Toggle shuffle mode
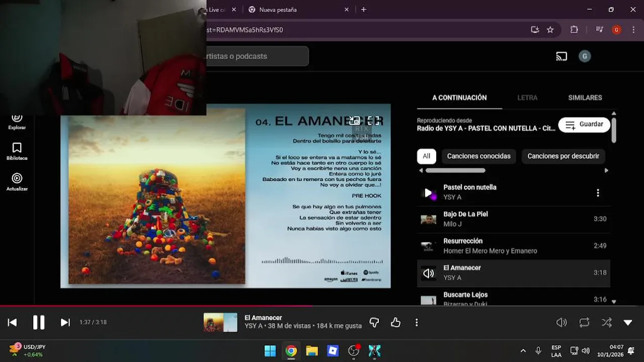The width and height of the screenshot is (644, 362). [607, 322]
